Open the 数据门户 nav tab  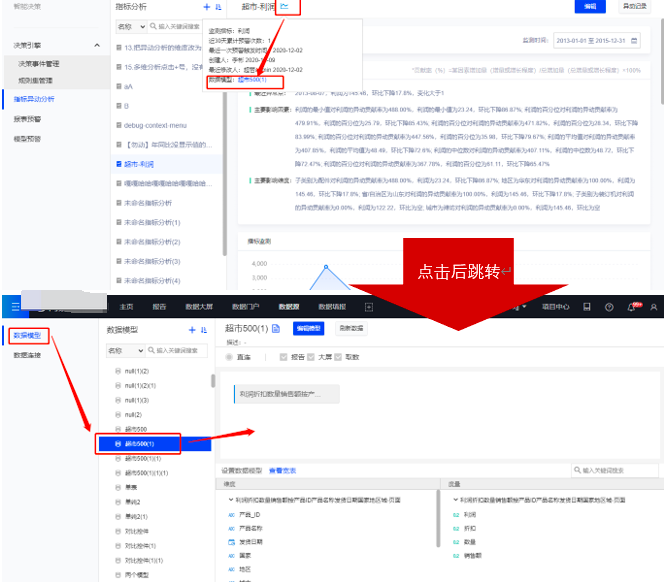pyautogui.click(x=246, y=307)
